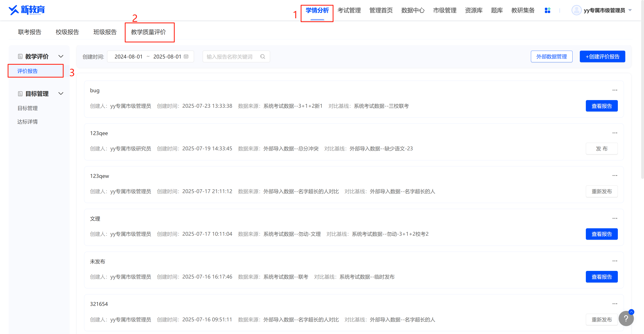Screen dimensions: 644x334
Task: Switch to the 考试管理 top menu
Action: coord(349,10)
